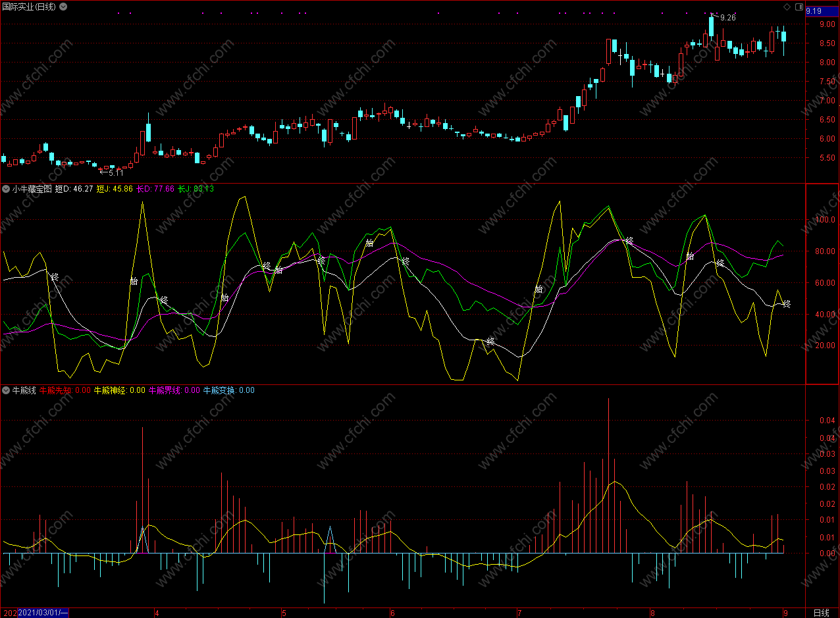
Task: Click the 牛熊线 indicator name
Action: (24, 390)
